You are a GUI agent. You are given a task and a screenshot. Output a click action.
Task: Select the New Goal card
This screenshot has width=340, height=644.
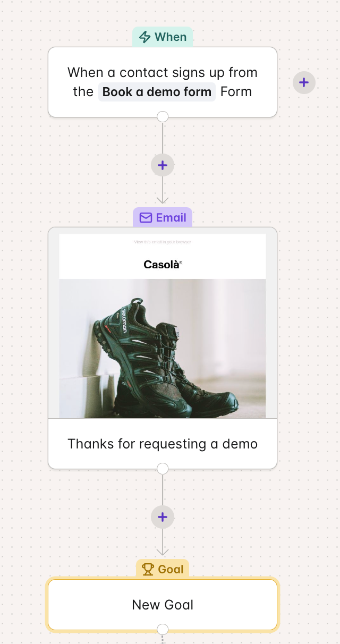(x=163, y=605)
